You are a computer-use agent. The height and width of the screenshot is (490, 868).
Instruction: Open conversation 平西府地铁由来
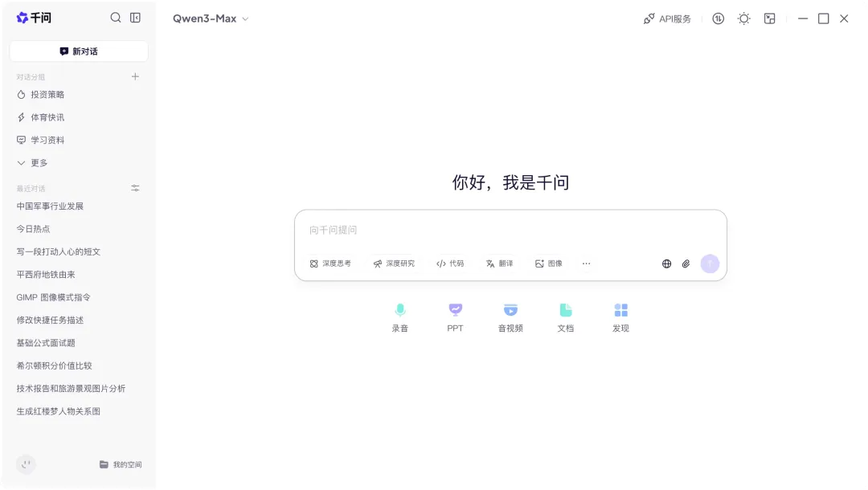click(45, 274)
